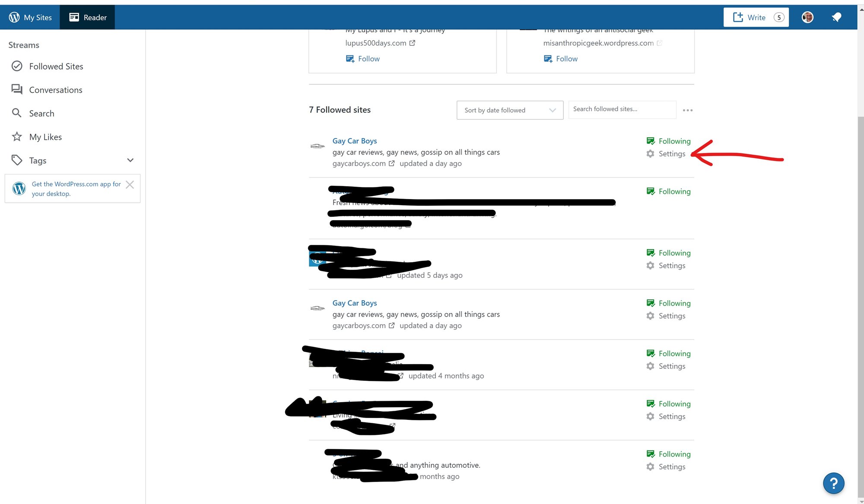
Task: Click the Write button
Action: [756, 17]
